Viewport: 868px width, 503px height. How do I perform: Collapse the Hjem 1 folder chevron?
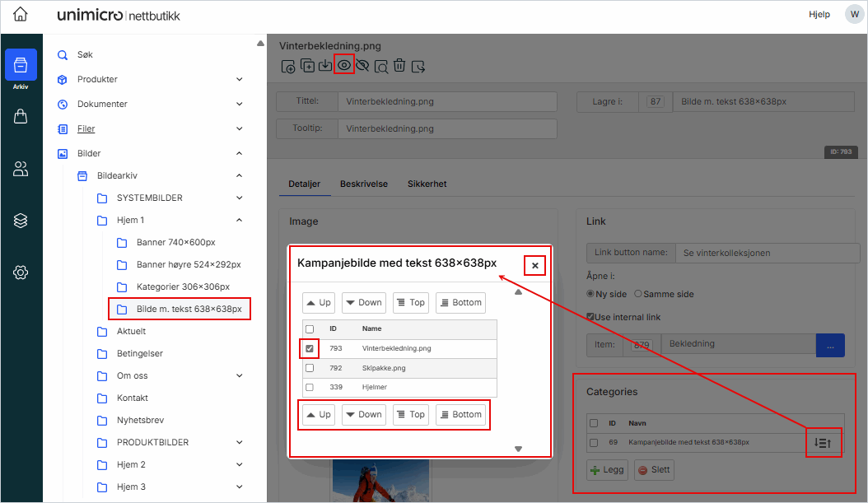[x=239, y=221]
